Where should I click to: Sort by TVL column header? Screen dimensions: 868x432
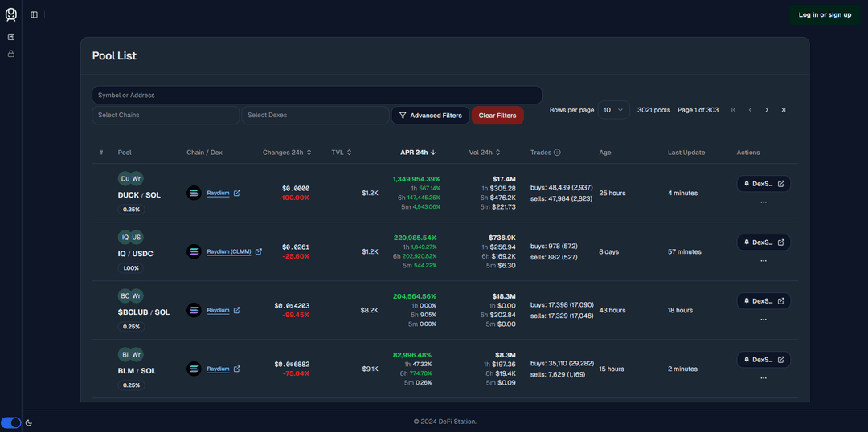[342, 153]
